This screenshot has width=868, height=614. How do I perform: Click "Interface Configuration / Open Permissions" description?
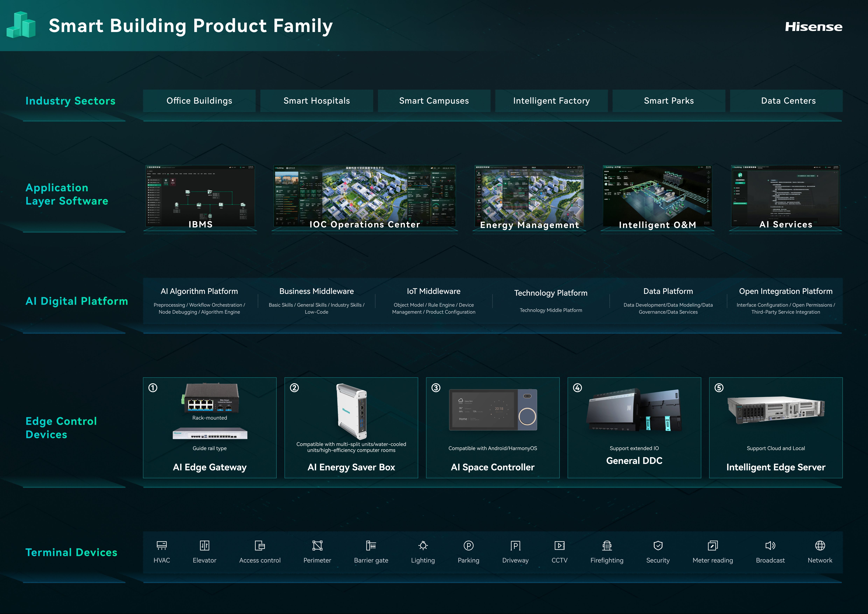click(x=786, y=309)
